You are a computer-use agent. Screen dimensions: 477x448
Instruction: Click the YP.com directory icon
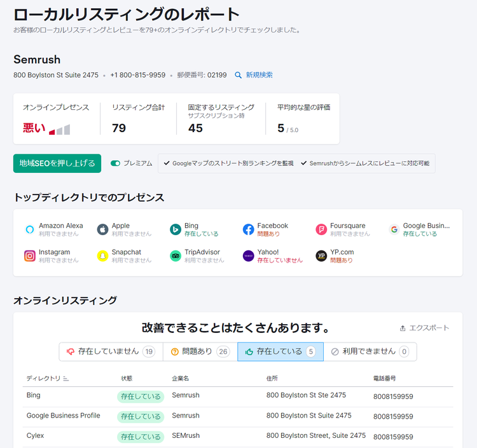pos(321,256)
